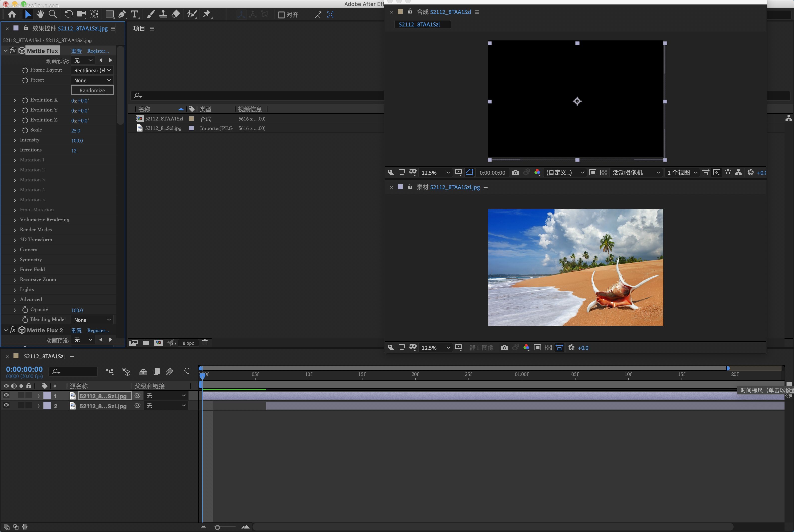
Task: Hide layer 1 using eye toggle
Action: coord(6,395)
